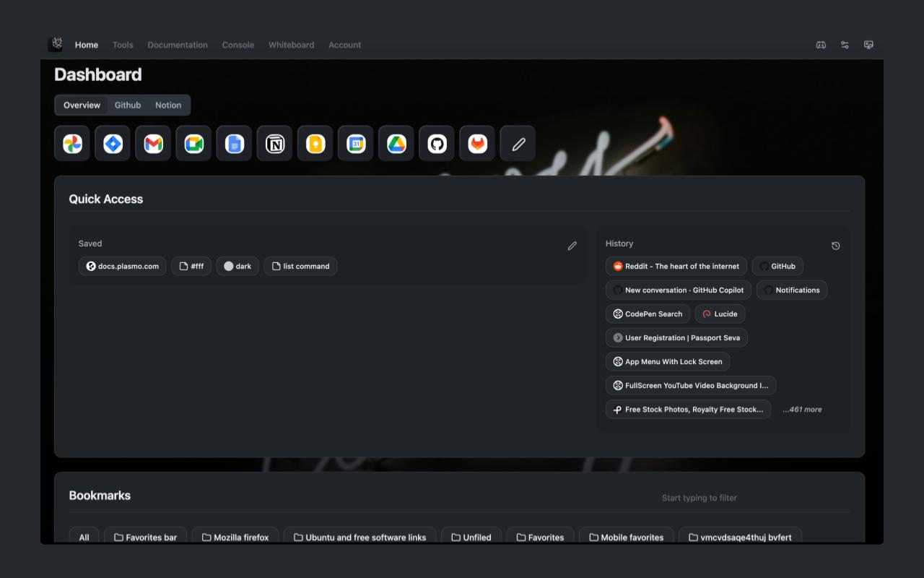Select the Mozilla firefox bookmark folder

[x=235, y=537]
